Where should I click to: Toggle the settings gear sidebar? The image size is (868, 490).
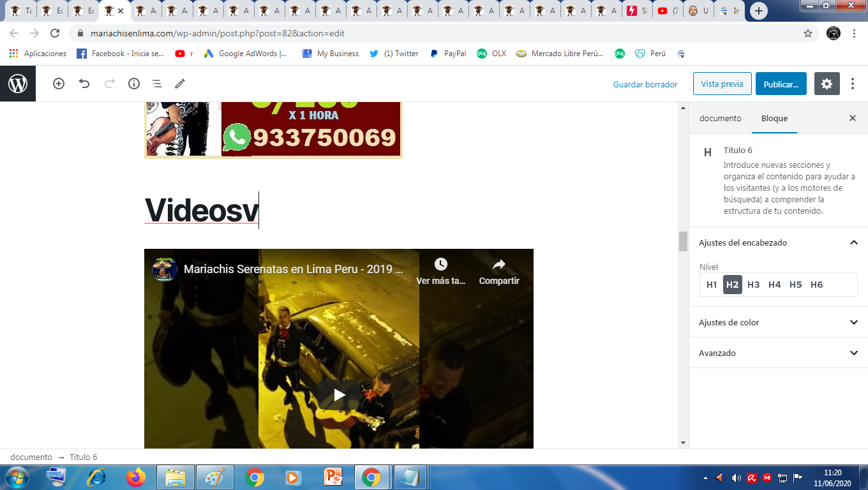(x=827, y=84)
